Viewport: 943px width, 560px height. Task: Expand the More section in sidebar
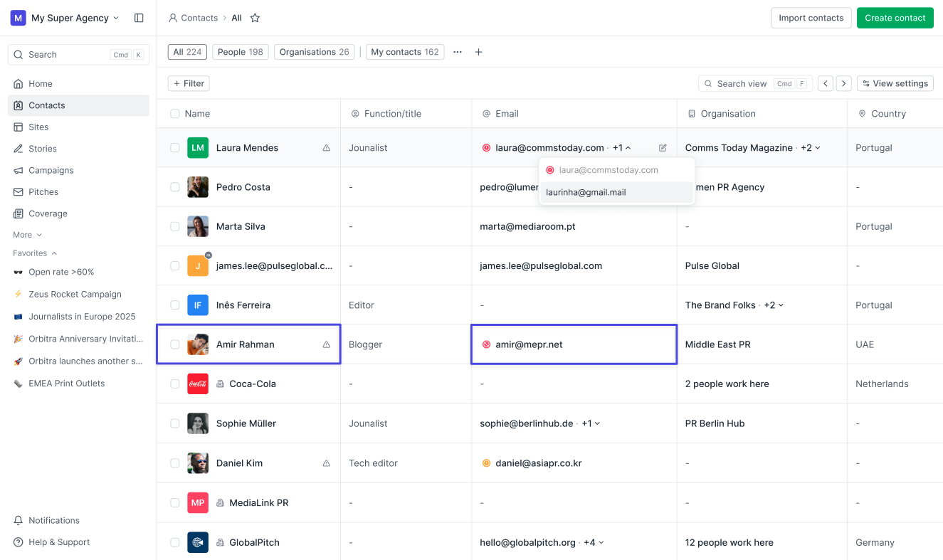click(x=27, y=235)
